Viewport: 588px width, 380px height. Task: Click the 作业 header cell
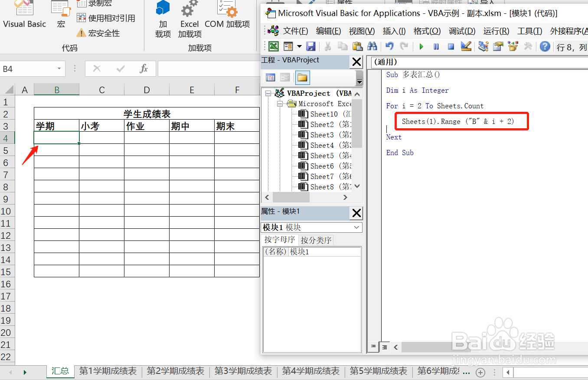tap(147, 126)
